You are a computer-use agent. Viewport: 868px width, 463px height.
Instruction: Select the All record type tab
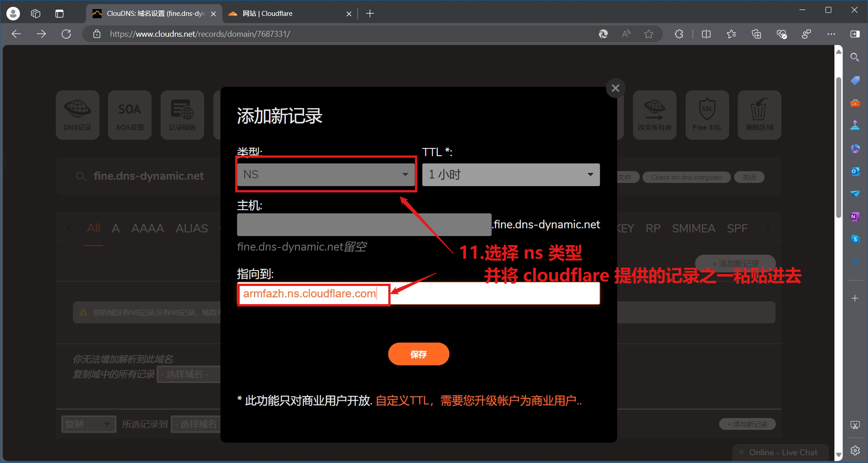coord(93,228)
